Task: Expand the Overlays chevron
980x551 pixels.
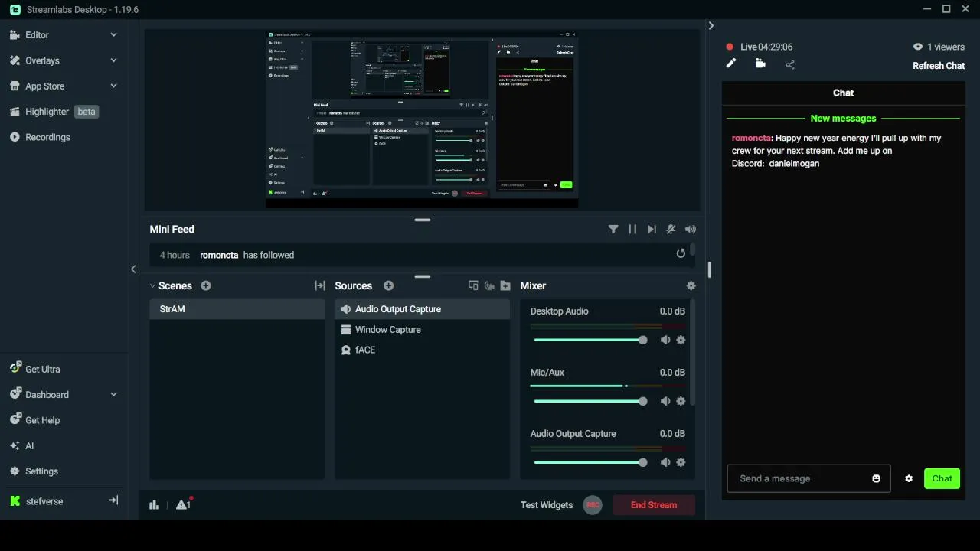Action: coord(113,60)
